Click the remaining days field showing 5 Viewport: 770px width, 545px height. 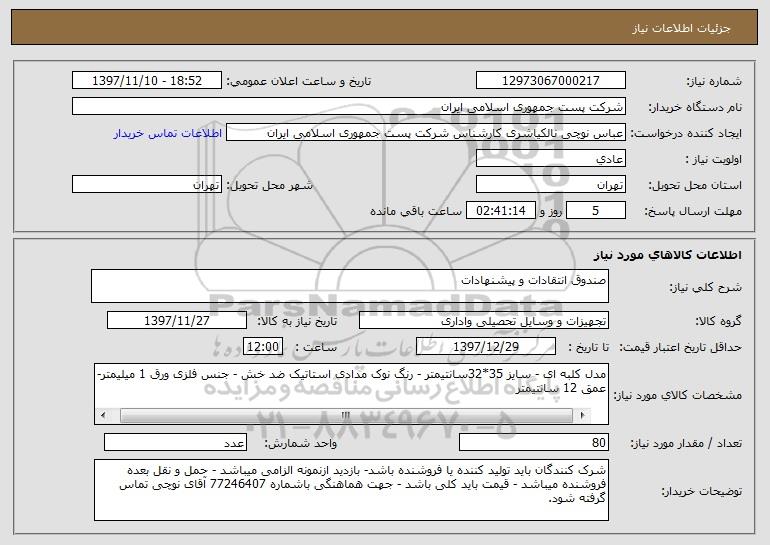pos(596,211)
